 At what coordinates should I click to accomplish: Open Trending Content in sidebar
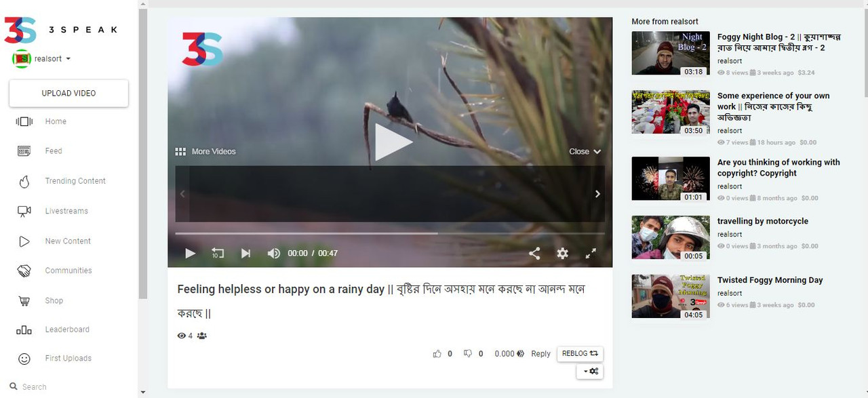[75, 181]
